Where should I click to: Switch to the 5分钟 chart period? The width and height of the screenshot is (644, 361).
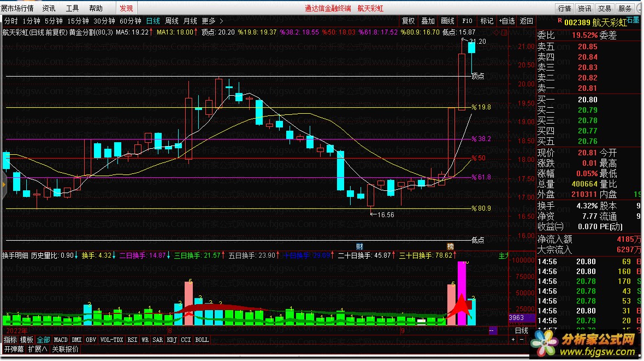pyautogui.click(x=54, y=21)
